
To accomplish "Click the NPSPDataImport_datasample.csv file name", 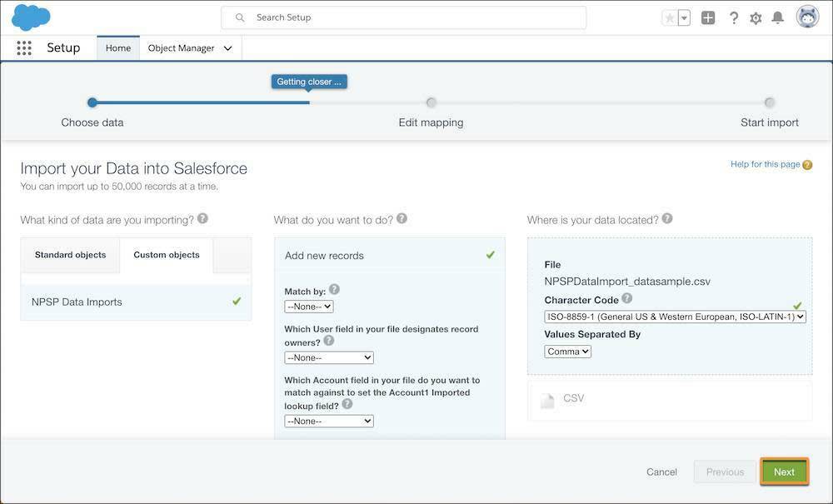I will tap(627, 282).
